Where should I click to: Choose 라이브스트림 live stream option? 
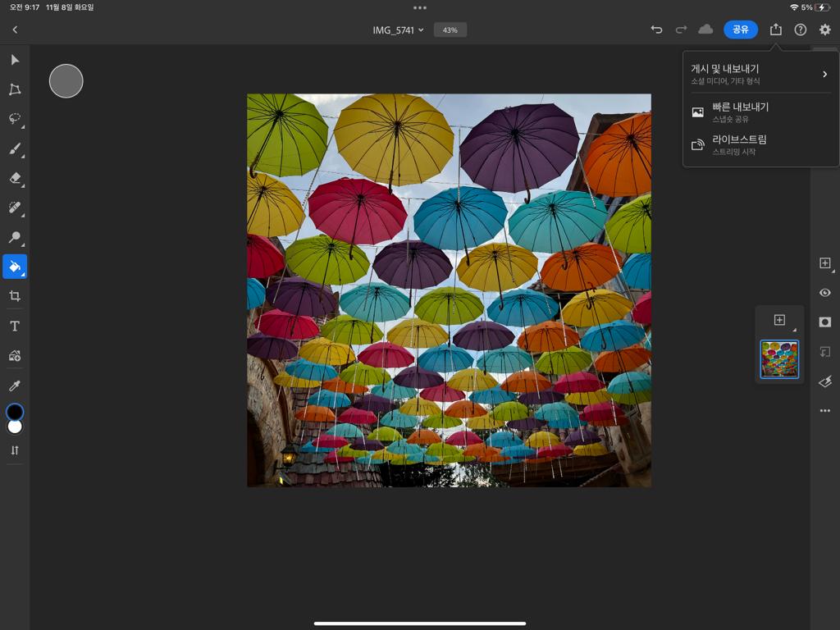click(760, 144)
